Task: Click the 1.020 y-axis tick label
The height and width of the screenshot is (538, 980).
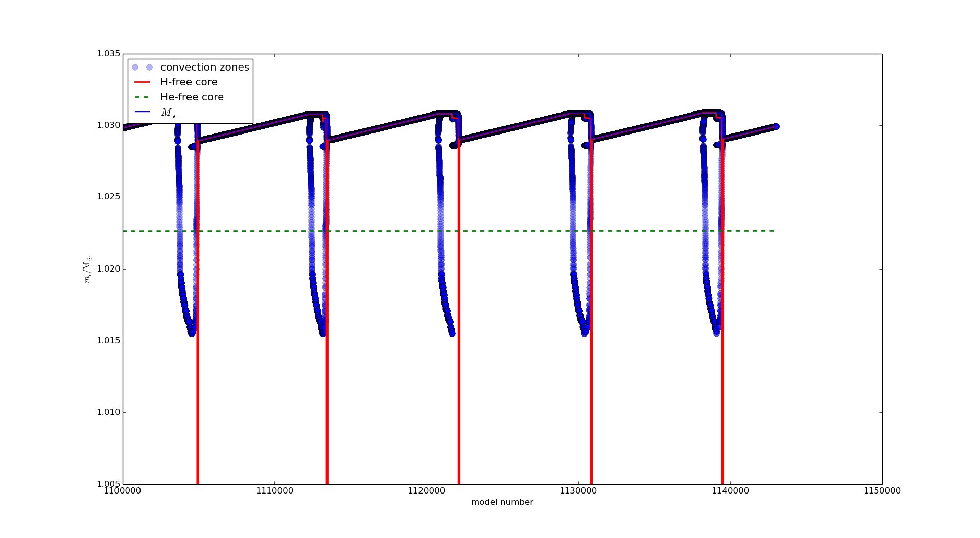Action: [x=108, y=269]
